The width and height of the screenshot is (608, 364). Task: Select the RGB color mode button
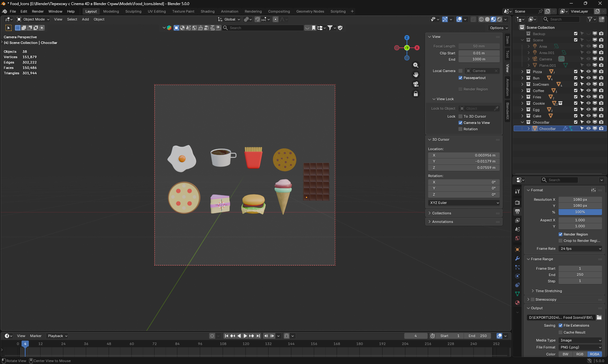(x=579, y=354)
